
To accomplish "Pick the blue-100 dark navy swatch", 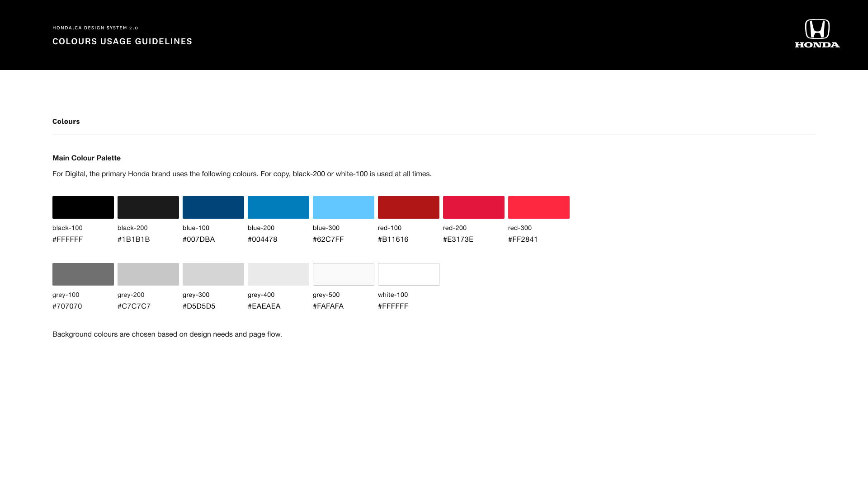I will click(x=213, y=207).
